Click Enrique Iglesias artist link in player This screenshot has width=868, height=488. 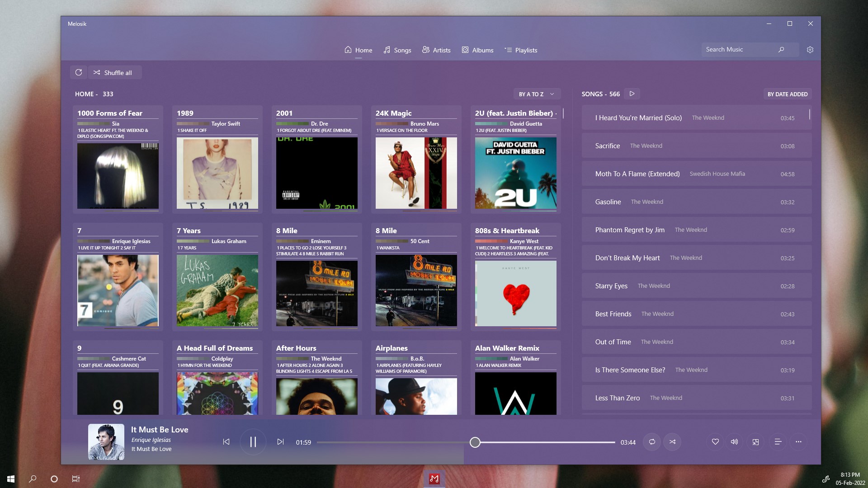[151, 440]
